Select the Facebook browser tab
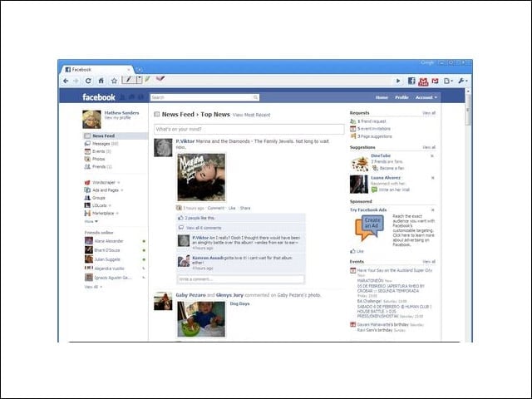532x399 pixels. (x=97, y=70)
